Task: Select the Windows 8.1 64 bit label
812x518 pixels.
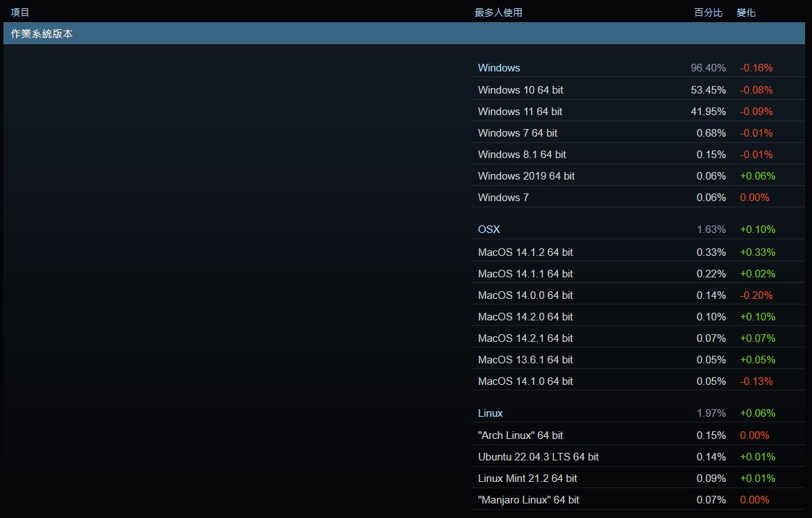Action: click(522, 154)
